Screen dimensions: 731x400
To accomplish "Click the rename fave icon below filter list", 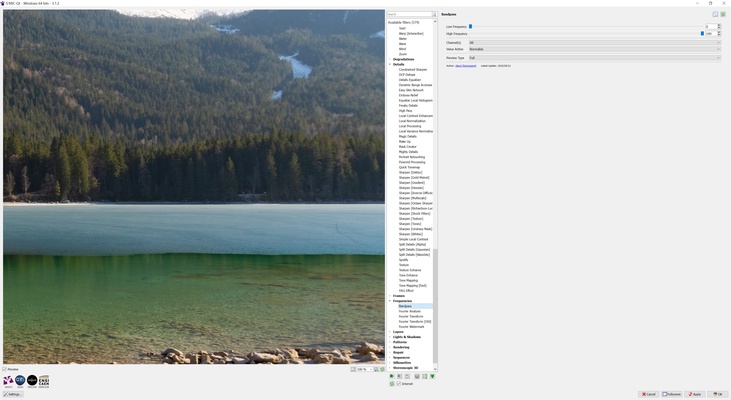I will coord(407,376).
